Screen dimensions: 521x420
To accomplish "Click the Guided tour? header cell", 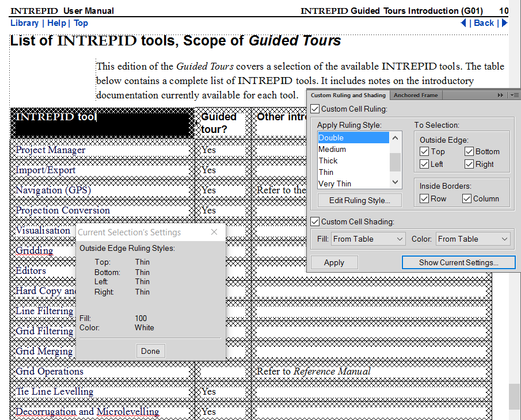I will click(x=223, y=123).
